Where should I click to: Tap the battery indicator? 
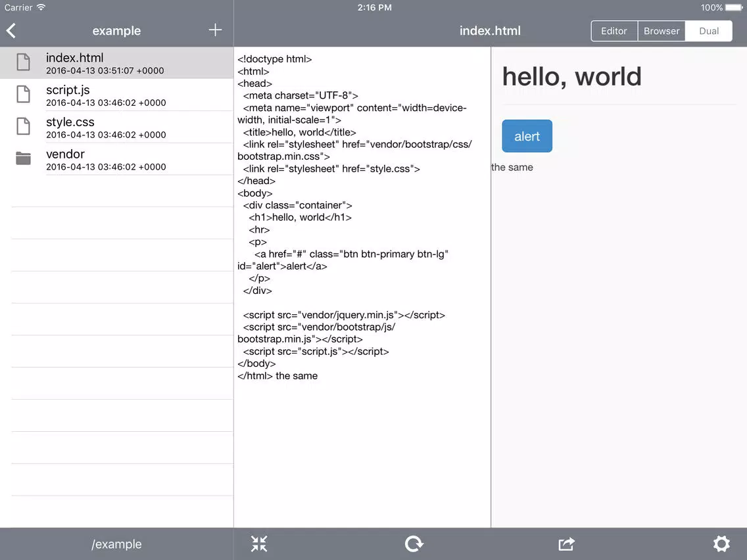[x=734, y=7]
